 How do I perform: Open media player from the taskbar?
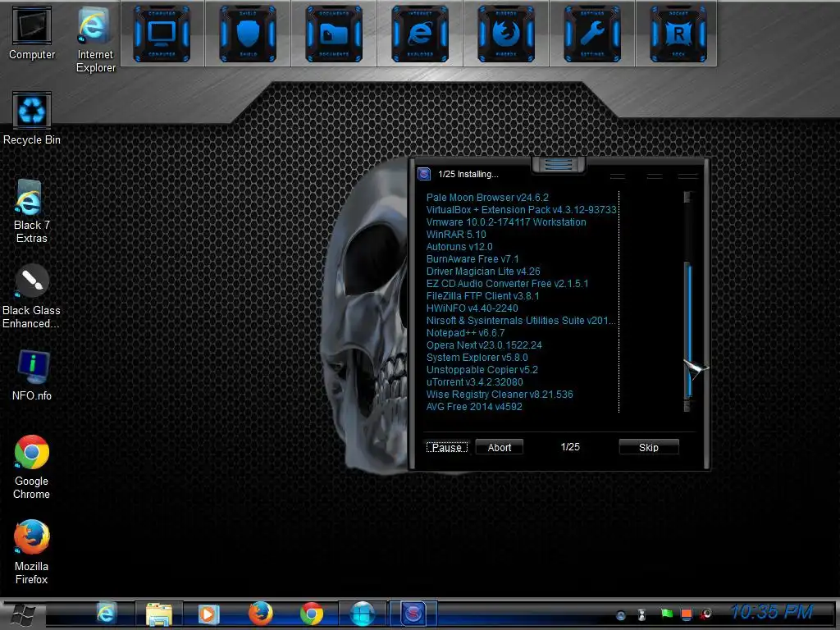[208, 614]
